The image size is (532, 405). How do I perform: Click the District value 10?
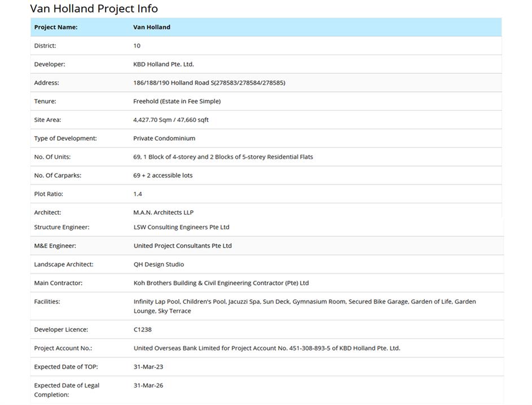[137, 46]
